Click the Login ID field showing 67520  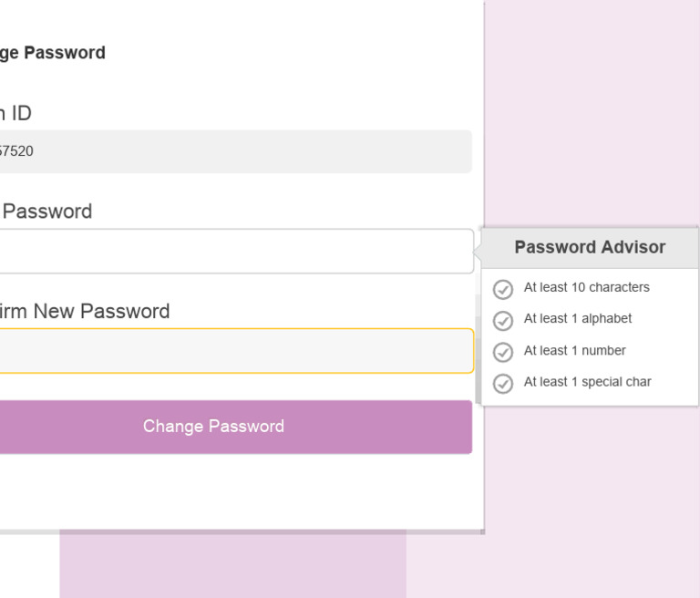tap(235, 151)
